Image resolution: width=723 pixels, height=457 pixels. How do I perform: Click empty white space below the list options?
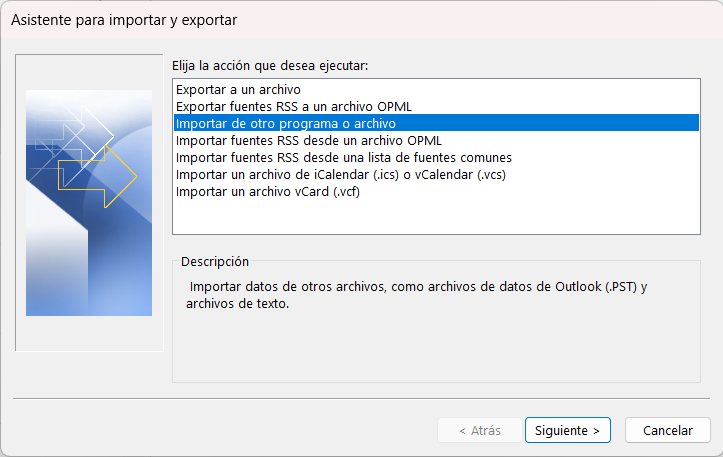point(436,217)
